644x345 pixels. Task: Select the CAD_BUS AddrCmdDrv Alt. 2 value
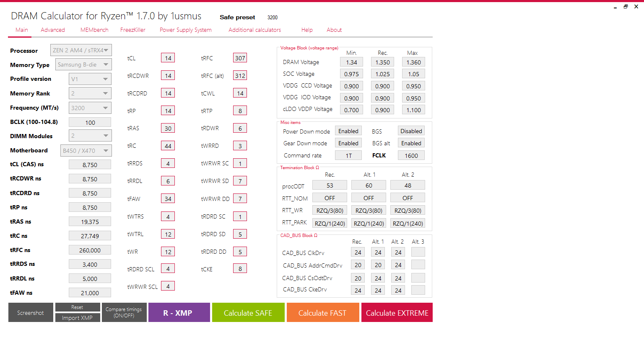click(x=398, y=265)
